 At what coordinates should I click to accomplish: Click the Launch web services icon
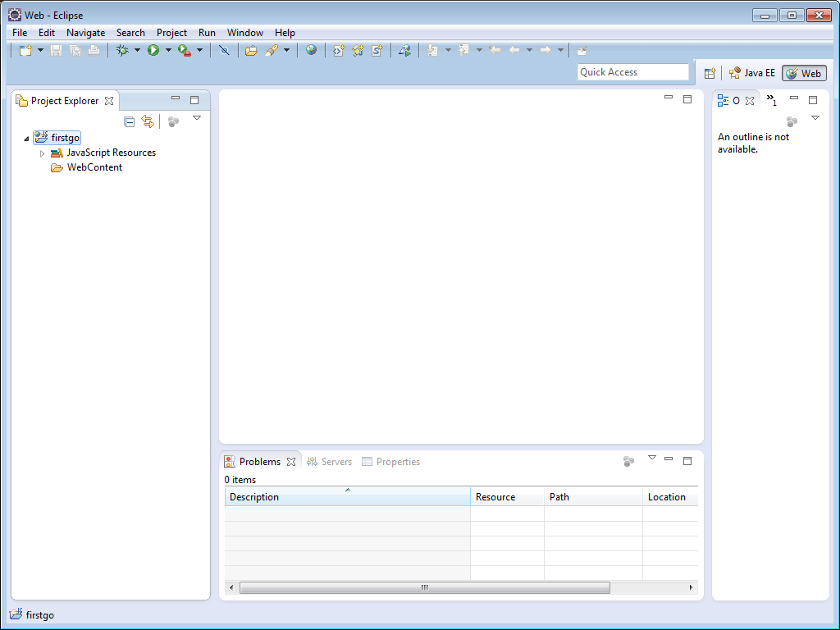pyautogui.click(x=404, y=50)
